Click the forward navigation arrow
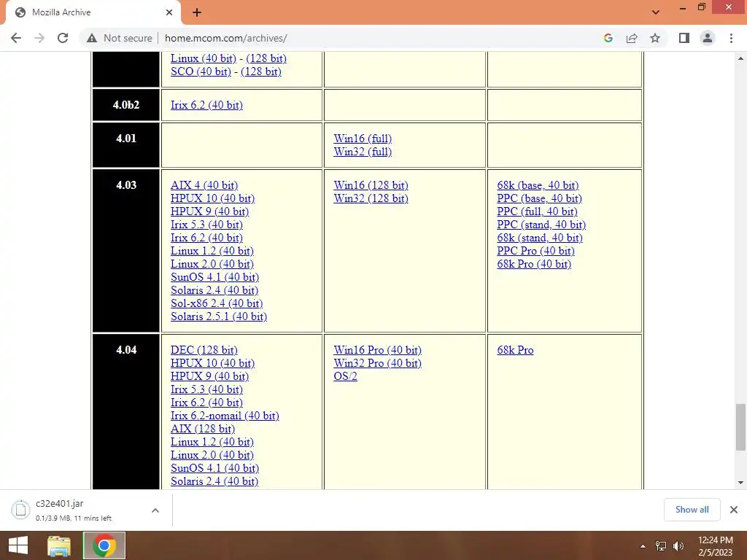 coord(39,38)
